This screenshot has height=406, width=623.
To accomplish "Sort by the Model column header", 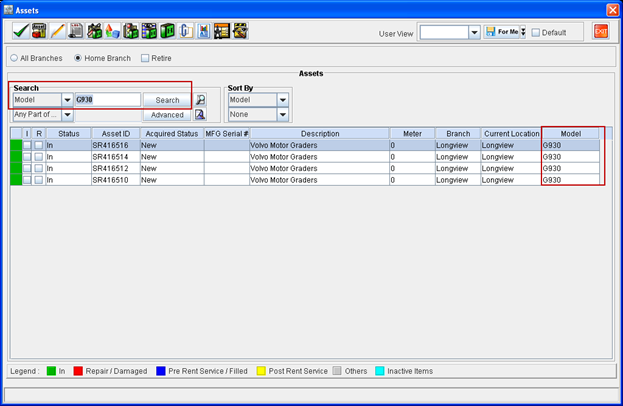I will pyautogui.click(x=571, y=134).
